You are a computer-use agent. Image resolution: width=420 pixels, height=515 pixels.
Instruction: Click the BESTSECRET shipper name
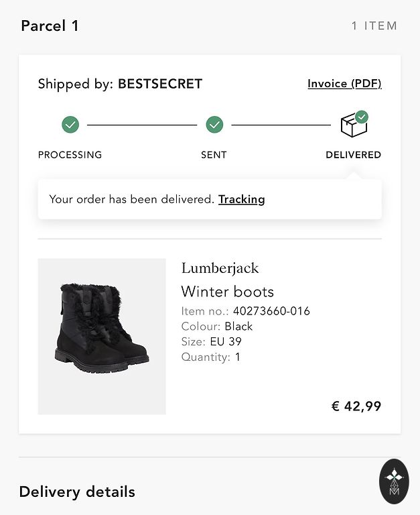click(160, 84)
